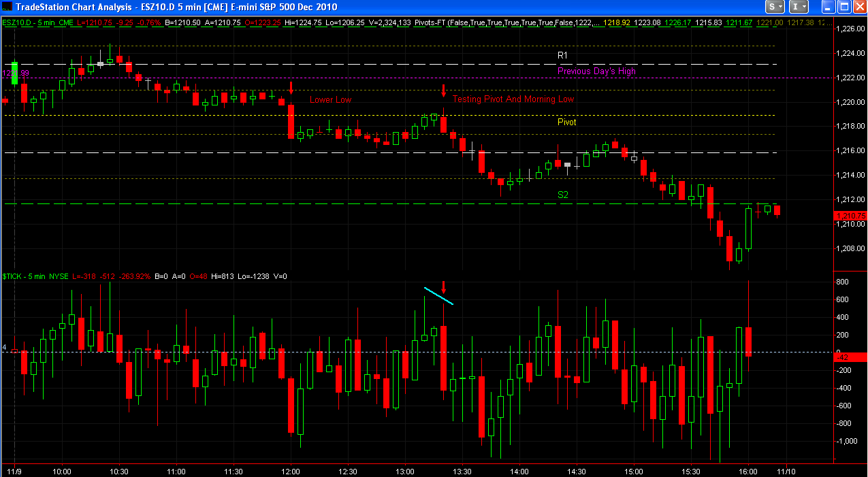Click the Hi=813 TICK high value
Screen dimensions: 868x477
(x=221, y=276)
